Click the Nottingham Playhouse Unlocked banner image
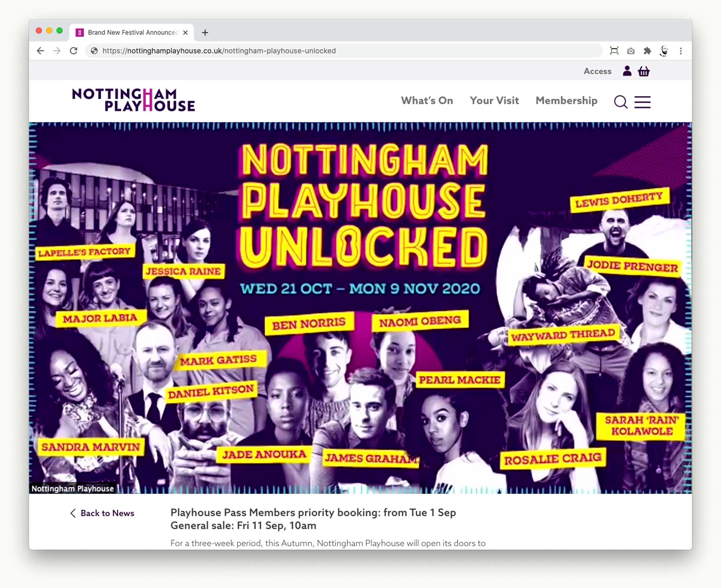This screenshot has width=721, height=588. point(360,308)
